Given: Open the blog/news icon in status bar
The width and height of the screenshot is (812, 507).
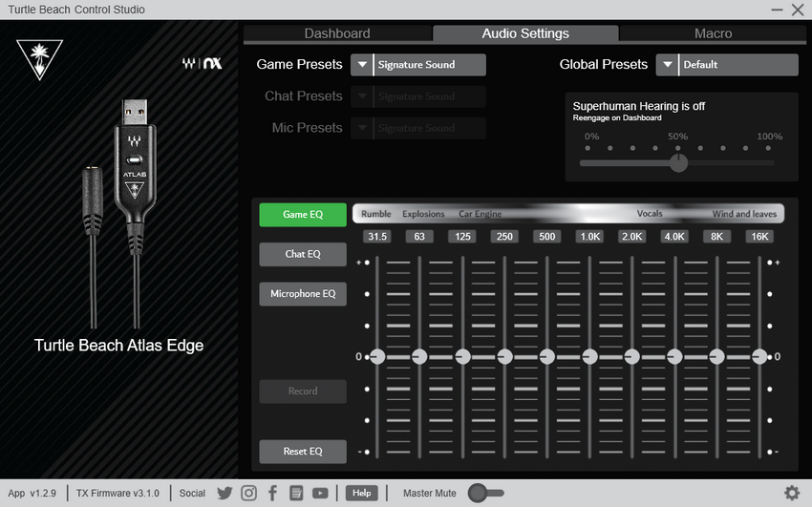Looking at the screenshot, I should point(296,493).
